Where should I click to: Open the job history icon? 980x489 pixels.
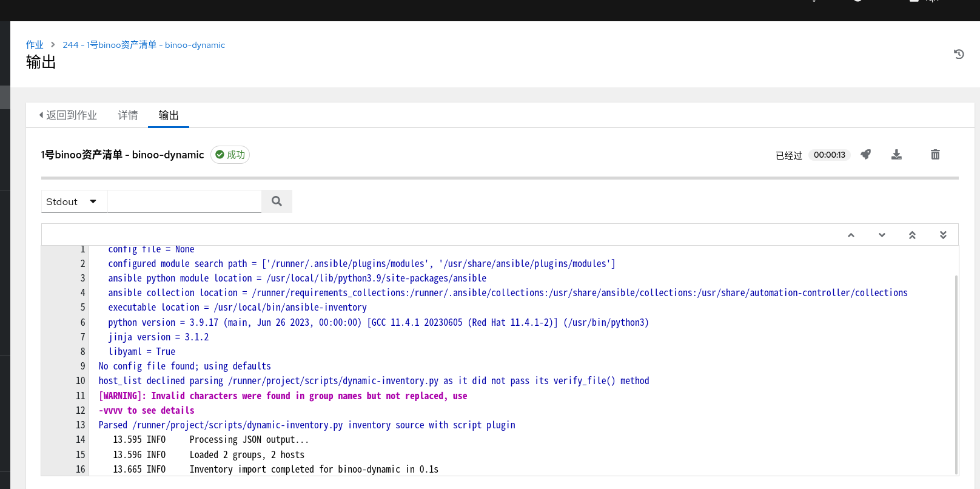959,54
